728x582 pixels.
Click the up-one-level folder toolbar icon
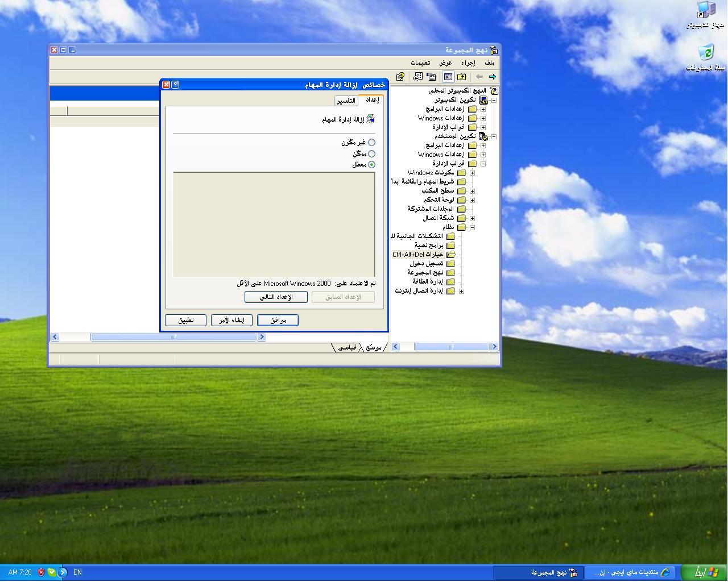(462, 77)
